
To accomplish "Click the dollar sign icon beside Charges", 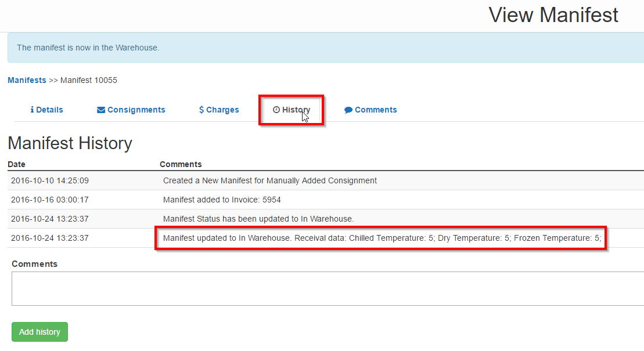I will click(201, 110).
